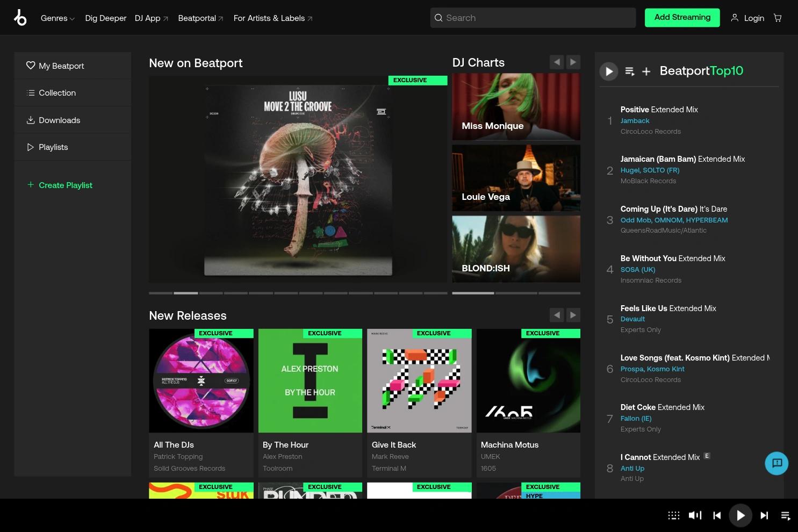
Task: Open Hugel, SOLTO (FR) artist link
Action: click(650, 170)
